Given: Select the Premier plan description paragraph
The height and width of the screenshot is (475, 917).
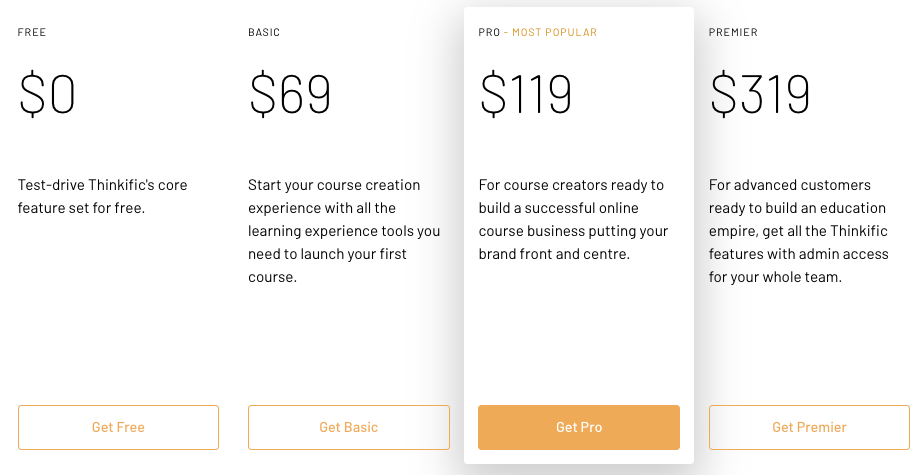Looking at the screenshot, I should [798, 231].
